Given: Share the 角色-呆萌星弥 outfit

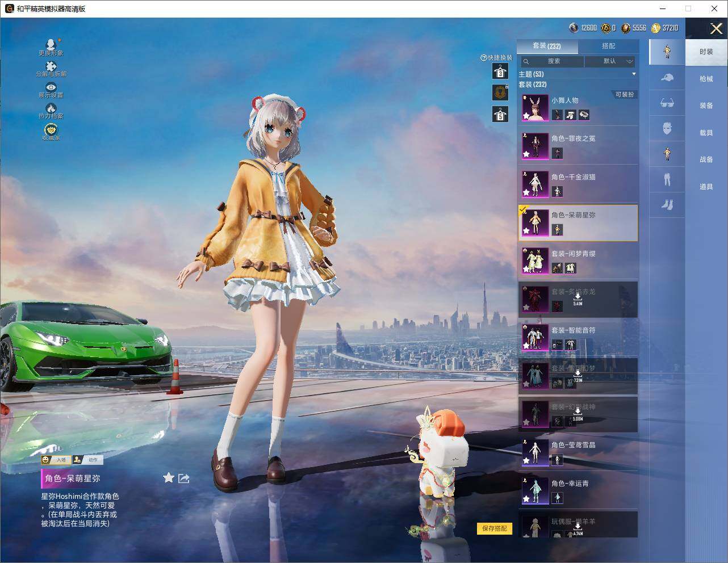Looking at the screenshot, I should (184, 478).
